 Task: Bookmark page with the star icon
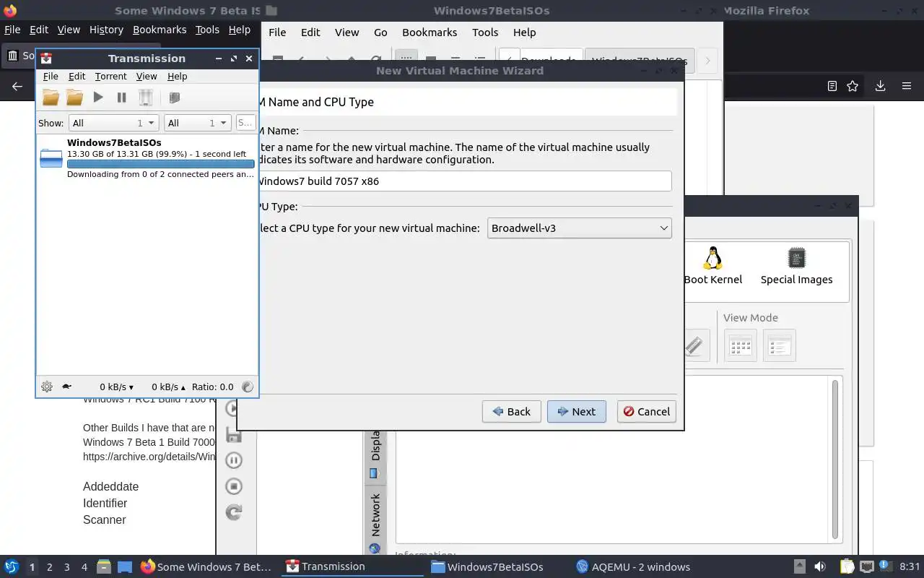pos(853,86)
